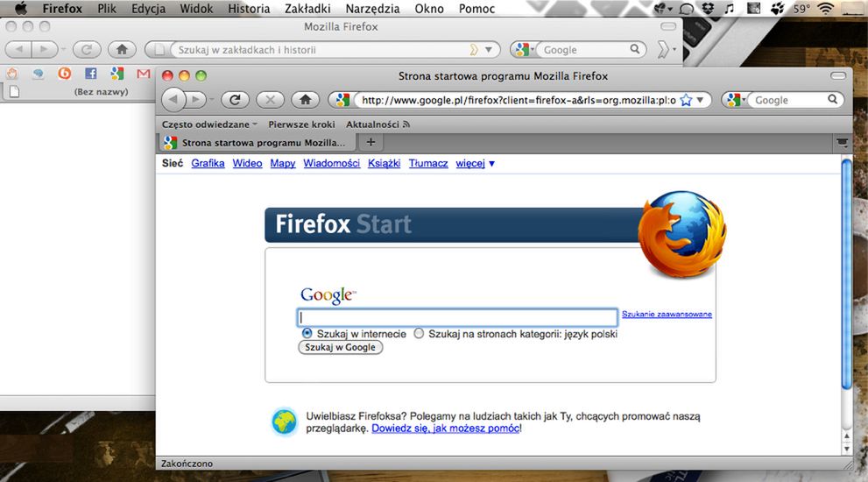Open Facebook bookmark in rear window

pos(90,73)
